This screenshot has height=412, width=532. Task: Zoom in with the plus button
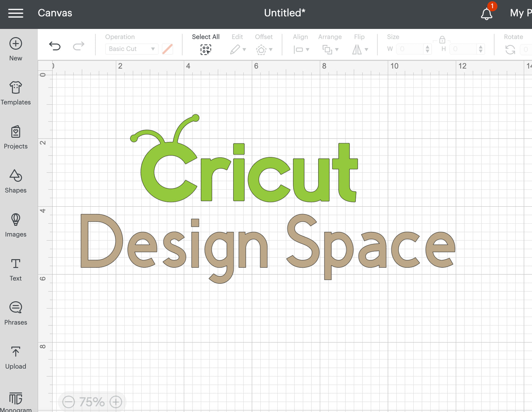click(x=116, y=402)
